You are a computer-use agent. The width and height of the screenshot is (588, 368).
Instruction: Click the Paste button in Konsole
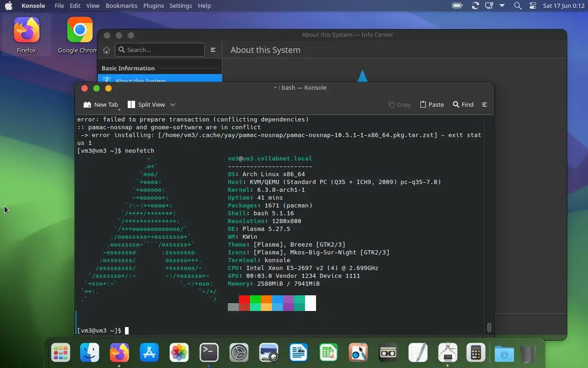pos(432,104)
